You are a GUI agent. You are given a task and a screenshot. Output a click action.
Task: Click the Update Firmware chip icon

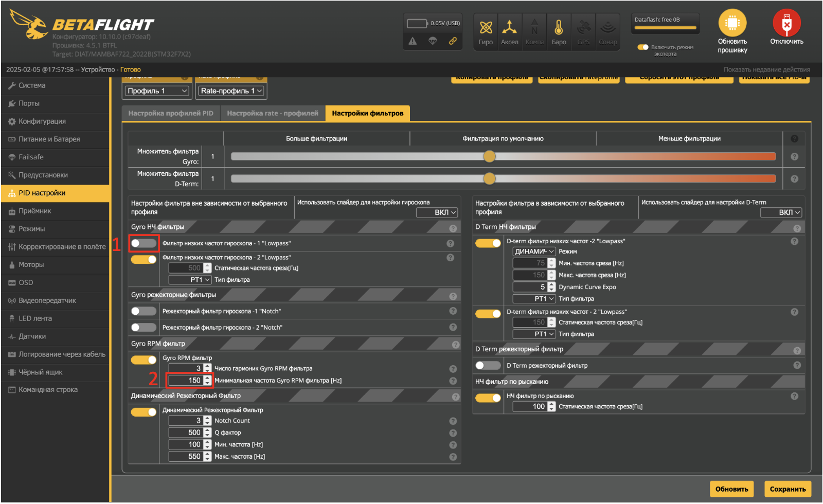coord(732,24)
